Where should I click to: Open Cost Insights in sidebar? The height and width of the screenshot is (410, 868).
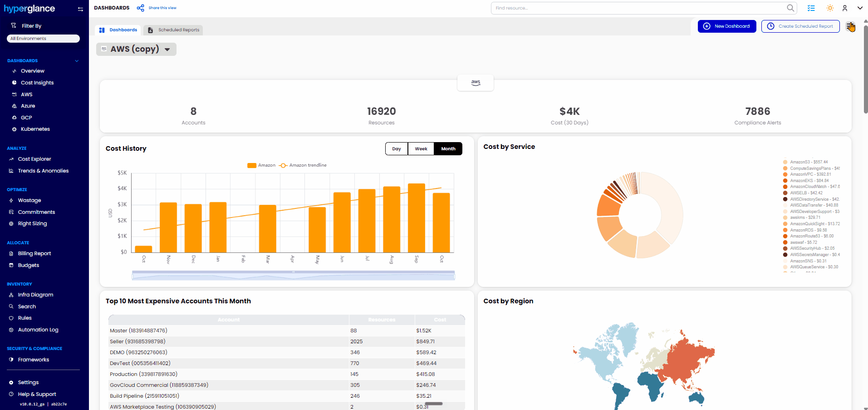pos(37,83)
